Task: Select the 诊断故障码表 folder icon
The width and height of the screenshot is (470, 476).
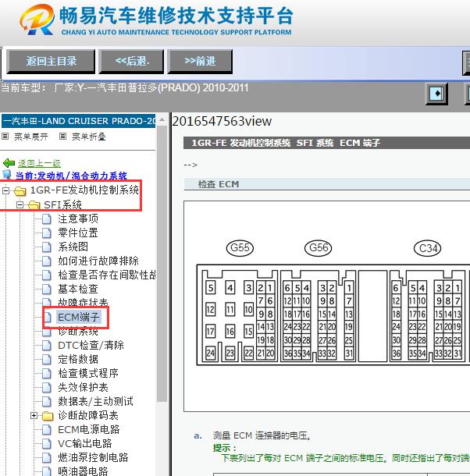Action: 48,416
